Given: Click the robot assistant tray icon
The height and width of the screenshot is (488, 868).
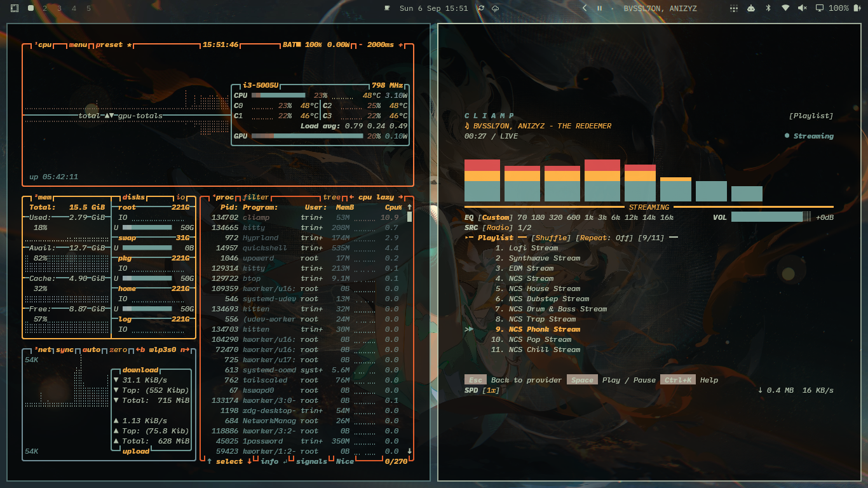Looking at the screenshot, I should click(x=750, y=8).
